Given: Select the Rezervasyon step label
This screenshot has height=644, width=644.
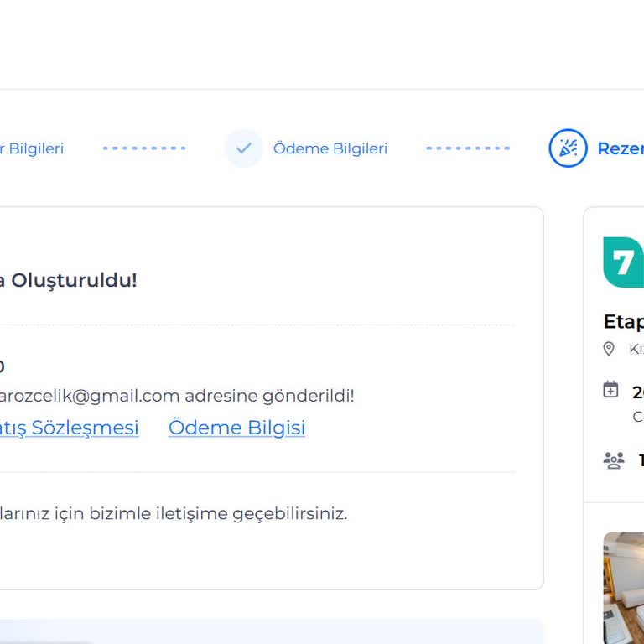Looking at the screenshot, I should (621, 148).
